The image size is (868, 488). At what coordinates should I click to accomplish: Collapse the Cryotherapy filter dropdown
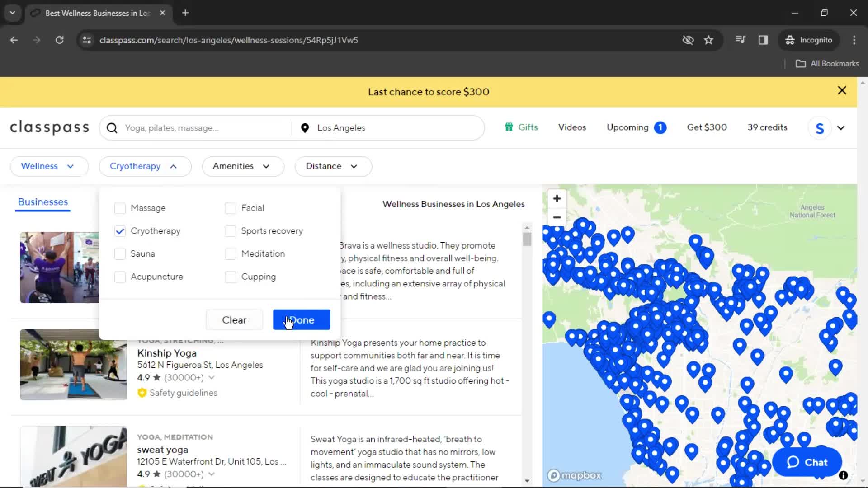145,166
